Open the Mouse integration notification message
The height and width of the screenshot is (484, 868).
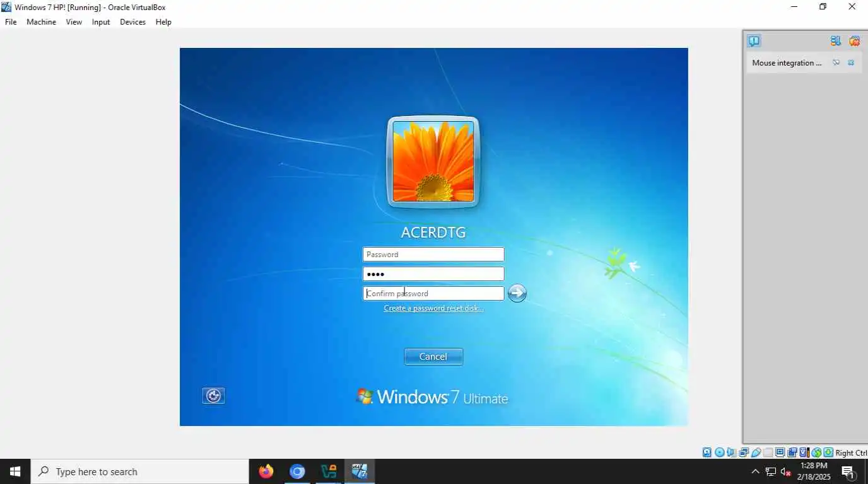(787, 63)
